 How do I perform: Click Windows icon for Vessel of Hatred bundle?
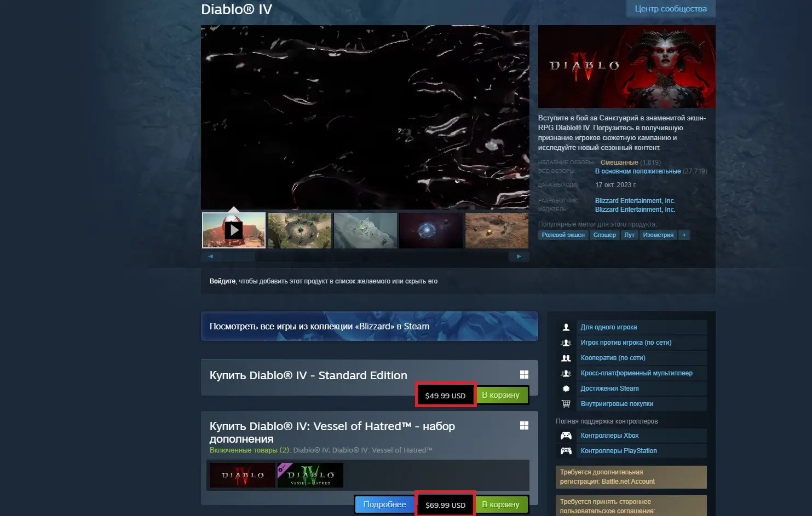(x=524, y=426)
